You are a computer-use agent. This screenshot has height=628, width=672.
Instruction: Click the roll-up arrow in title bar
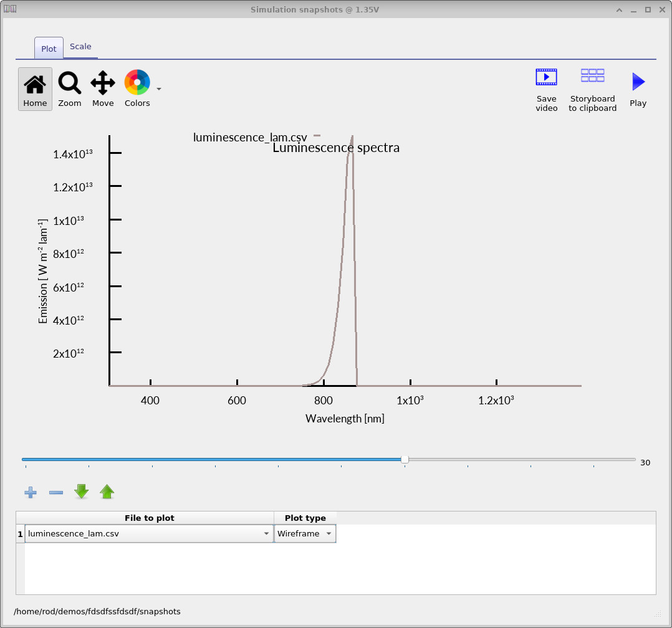[619, 10]
